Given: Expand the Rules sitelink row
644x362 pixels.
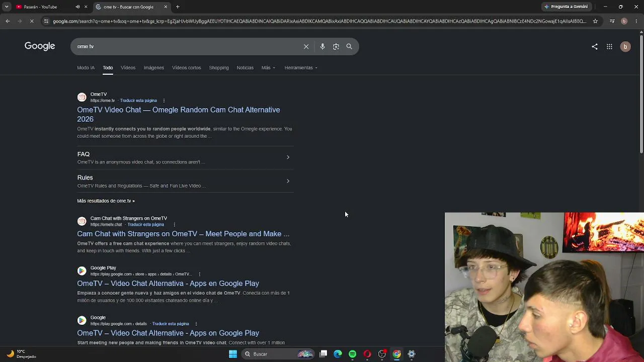Looking at the screenshot, I should click(x=185, y=181).
